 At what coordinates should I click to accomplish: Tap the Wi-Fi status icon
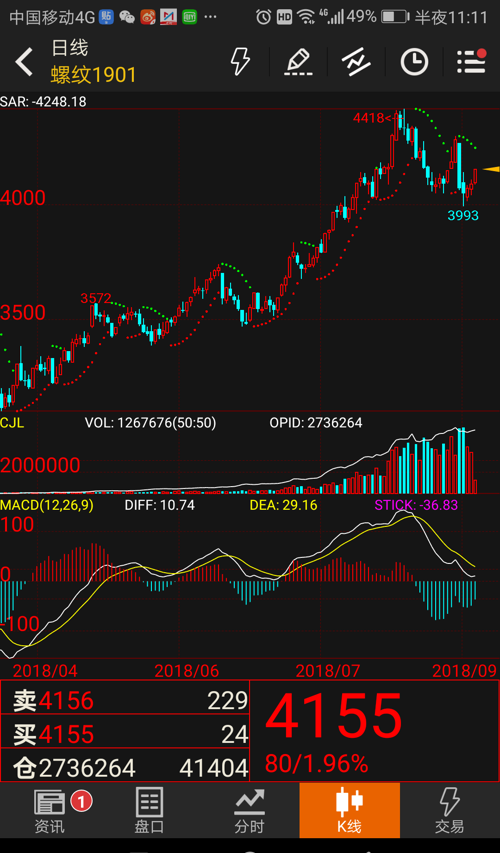coord(307,17)
